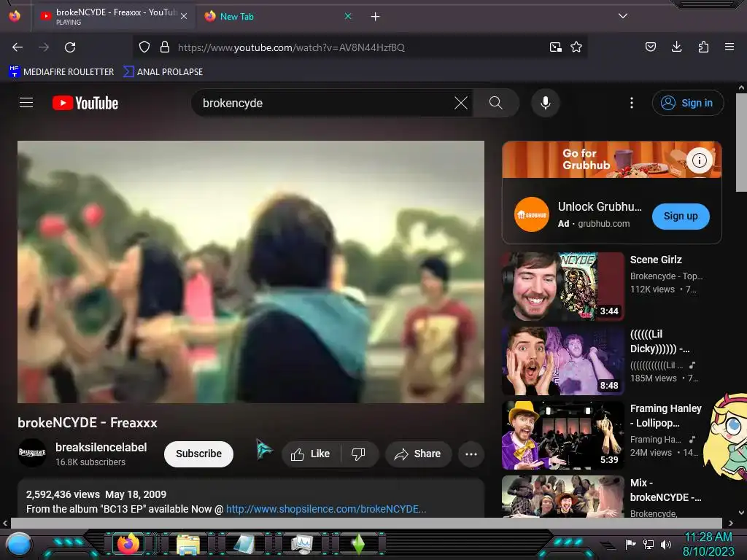Click the Grubhub orange logo
The width and height of the screenshot is (747, 560).
coord(532,215)
